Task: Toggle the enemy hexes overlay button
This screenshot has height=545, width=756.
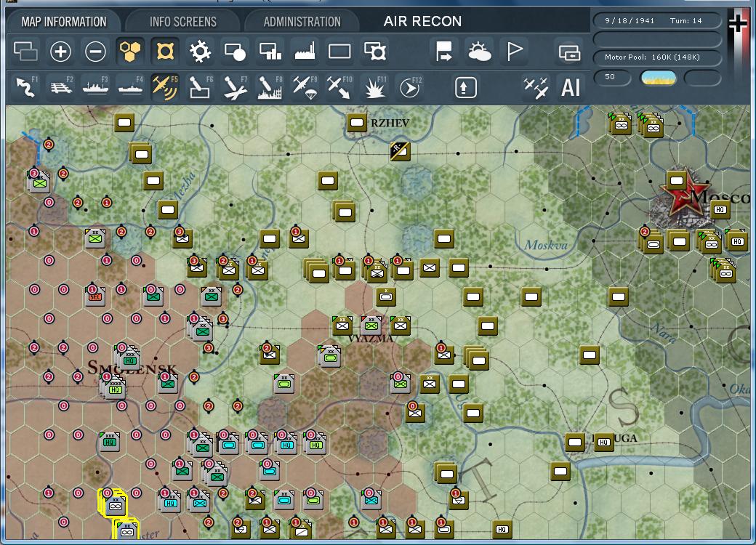Action: pos(165,51)
